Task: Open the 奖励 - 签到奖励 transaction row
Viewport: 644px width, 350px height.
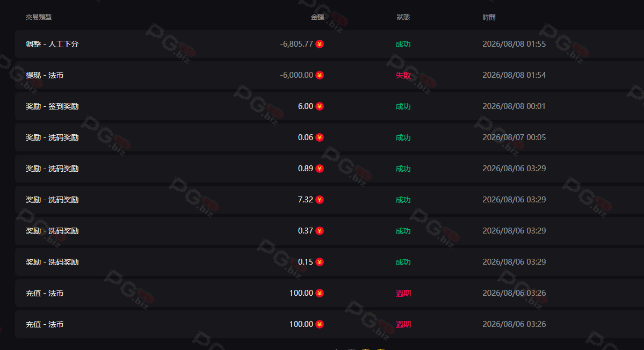Action: click(x=329, y=106)
